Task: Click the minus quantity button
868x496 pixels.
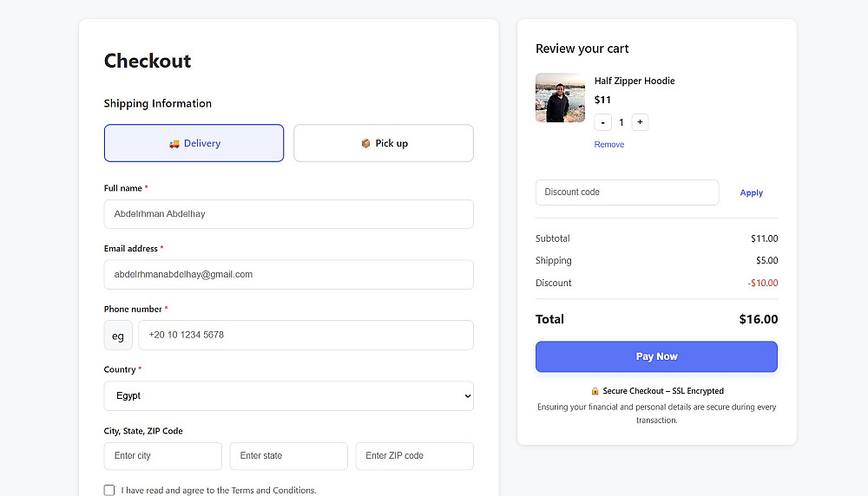Action: tap(603, 122)
